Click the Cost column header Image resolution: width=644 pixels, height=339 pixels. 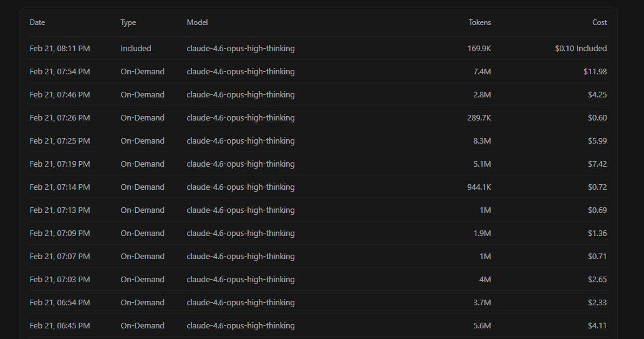600,22
